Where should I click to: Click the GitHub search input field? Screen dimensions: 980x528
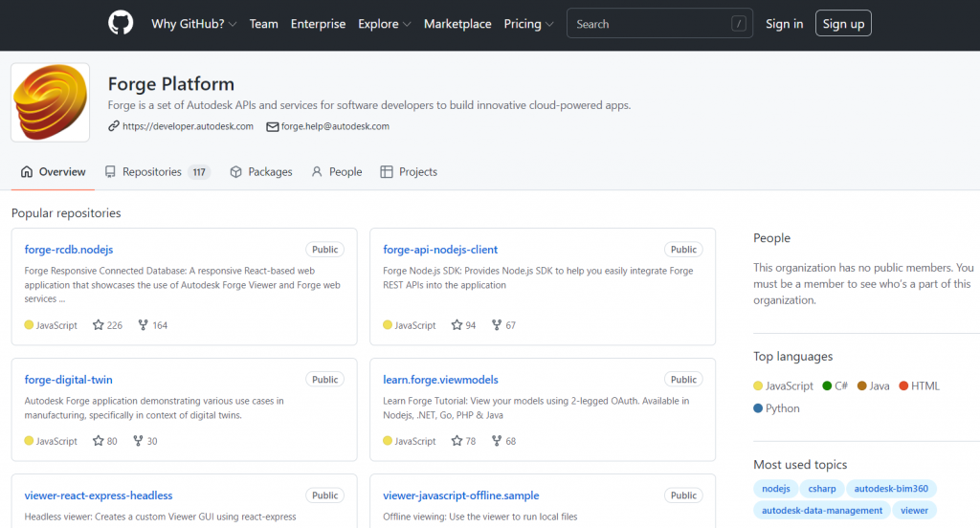tap(659, 24)
